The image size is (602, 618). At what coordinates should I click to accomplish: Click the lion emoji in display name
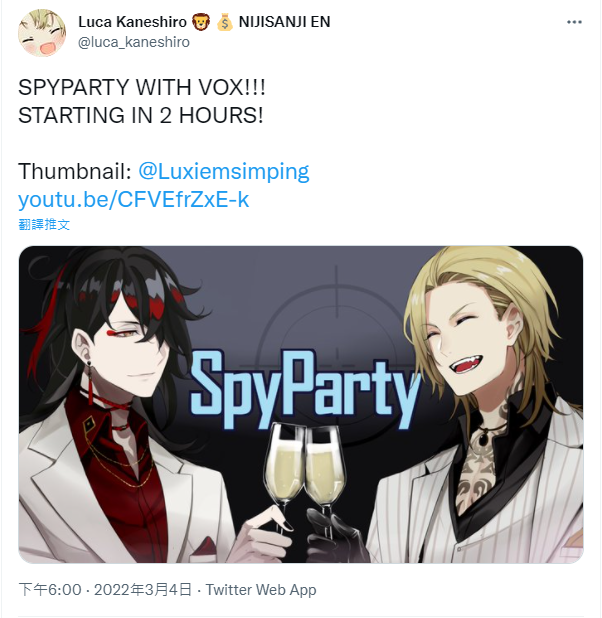click(201, 22)
